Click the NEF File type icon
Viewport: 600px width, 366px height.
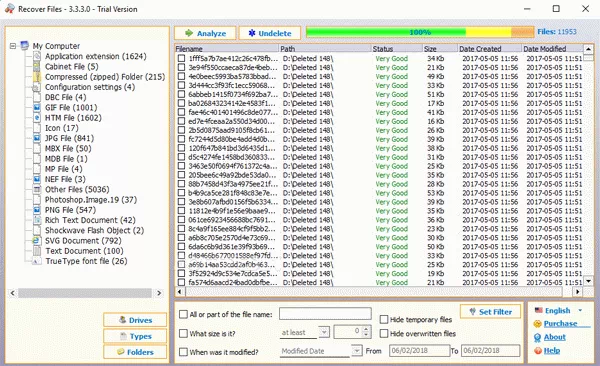[x=37, y=179]
